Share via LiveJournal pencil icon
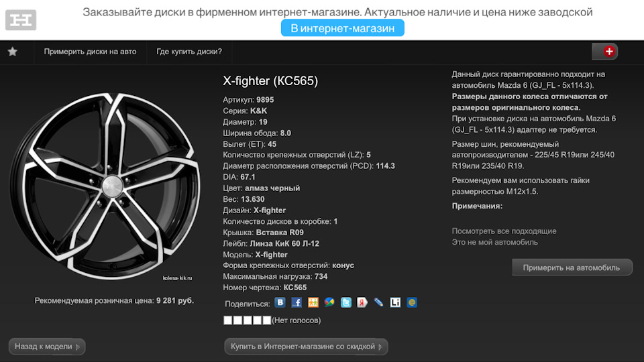Image resolution: width=644 pixels, height=362 pixels. coord(378,302)
